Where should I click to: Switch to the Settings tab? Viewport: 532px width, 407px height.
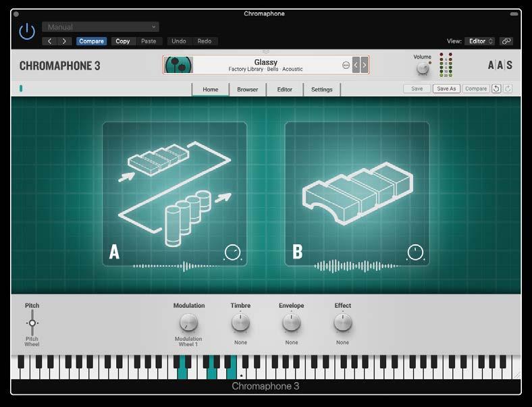click(x=321, y=90)
